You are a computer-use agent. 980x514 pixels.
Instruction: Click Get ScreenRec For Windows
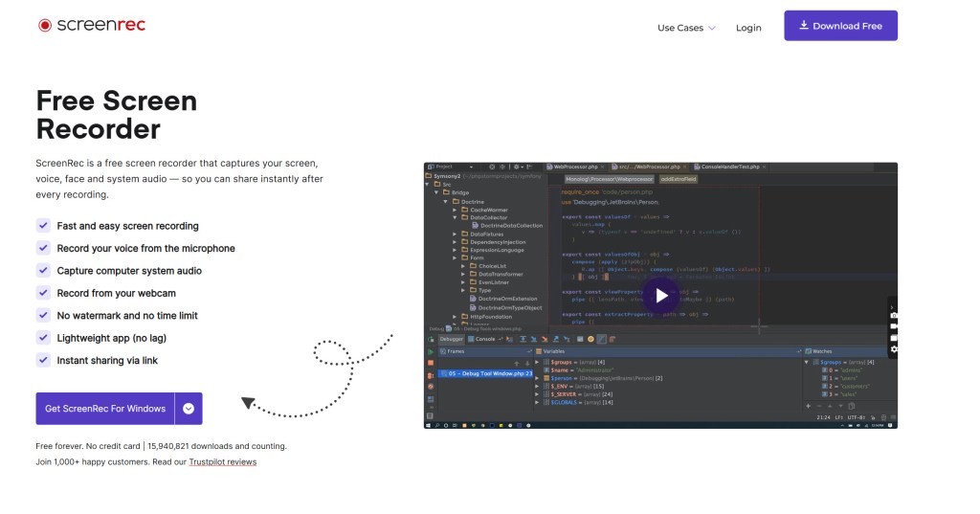point(105,409)
